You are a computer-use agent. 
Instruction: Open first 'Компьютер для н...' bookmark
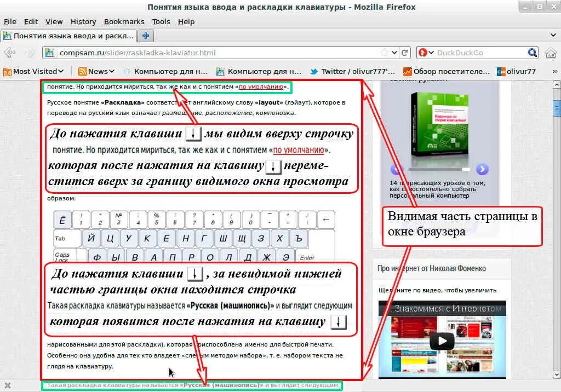pos(165,72)
